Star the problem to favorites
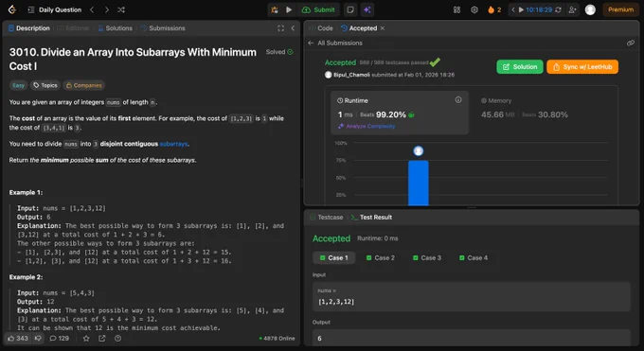The image size is (644, 351). (86, 339)
